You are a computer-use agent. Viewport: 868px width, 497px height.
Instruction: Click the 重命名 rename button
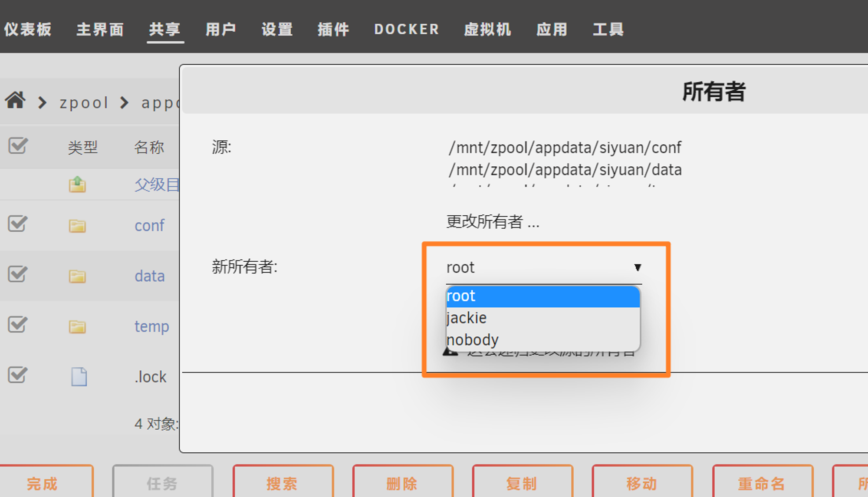[x=763, y=482]
